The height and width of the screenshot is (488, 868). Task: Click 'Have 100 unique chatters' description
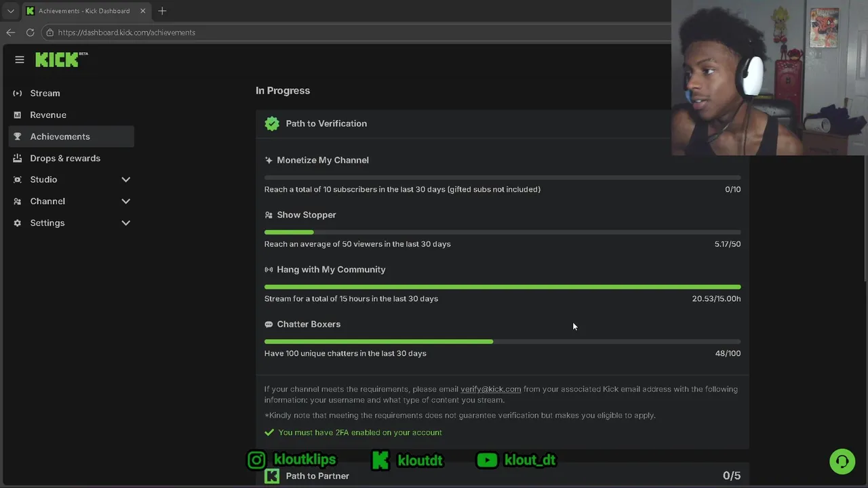345,354
